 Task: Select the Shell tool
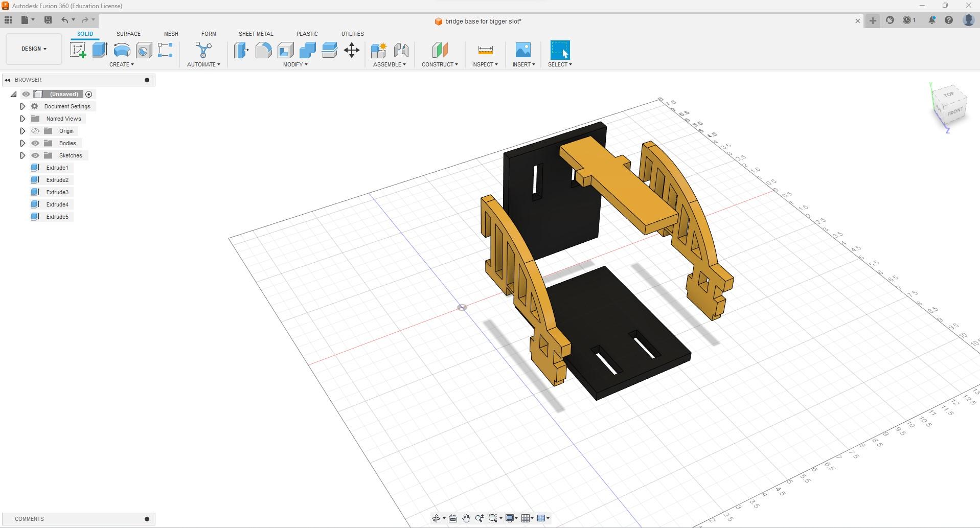click(285, 50)
